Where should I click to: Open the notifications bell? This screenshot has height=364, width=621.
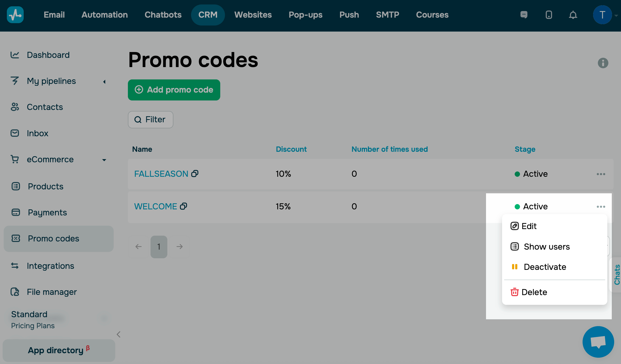(573, 15)
